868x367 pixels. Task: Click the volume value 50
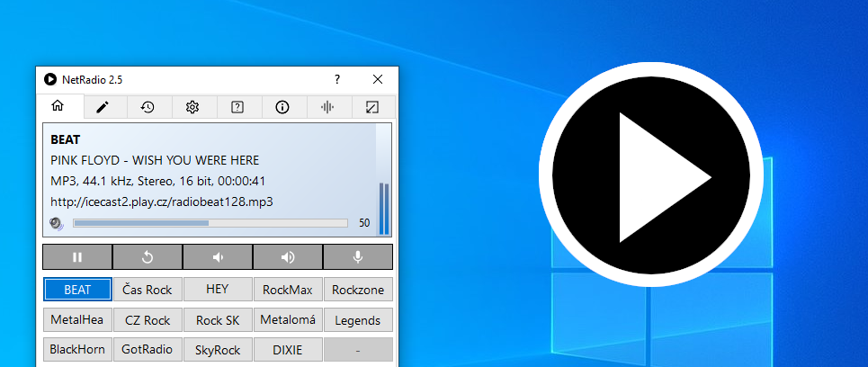coord(364,223)
